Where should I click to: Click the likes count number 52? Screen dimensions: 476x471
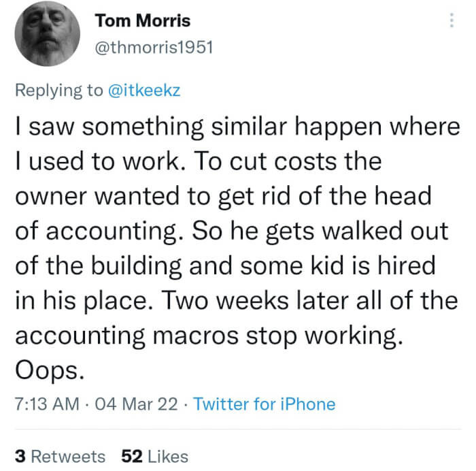(x=131, y=455)
